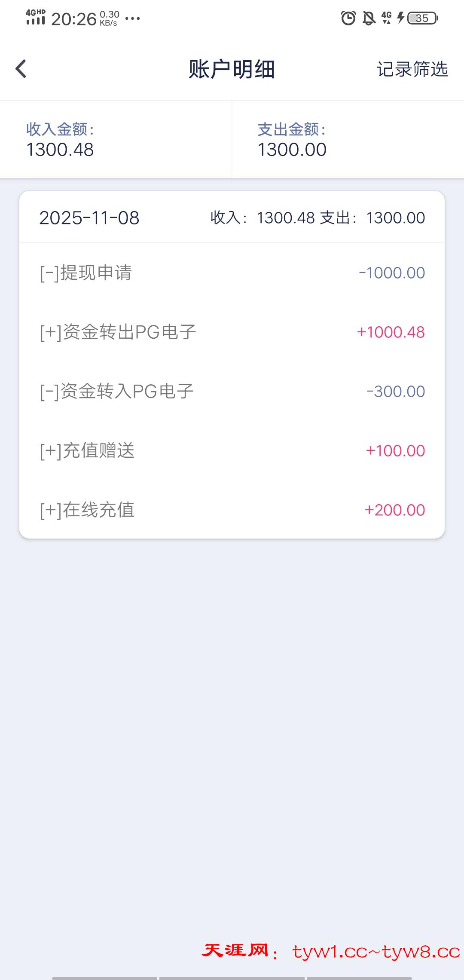Tap the battery level indicator

coord(422,18)
